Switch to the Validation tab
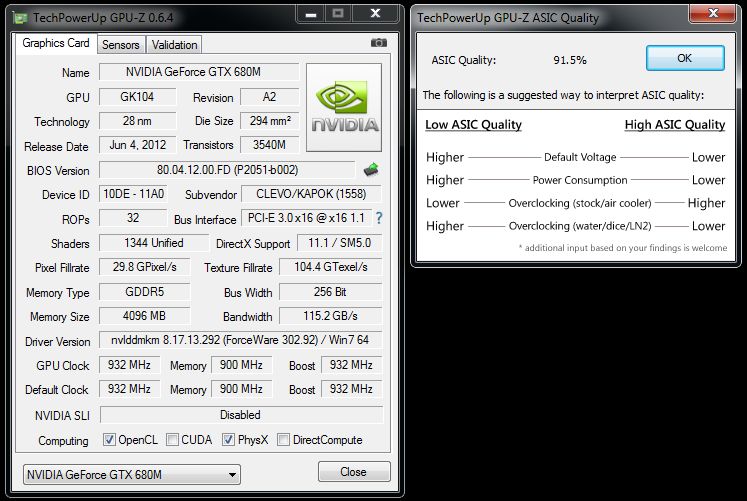The image size is (747, 501). 174,45
